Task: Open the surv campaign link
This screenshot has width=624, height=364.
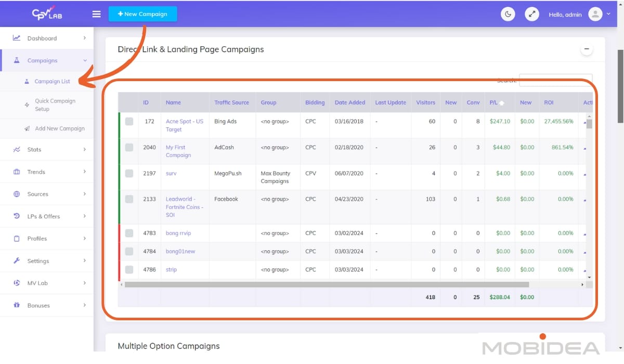Action: click(x=171, y=173)
